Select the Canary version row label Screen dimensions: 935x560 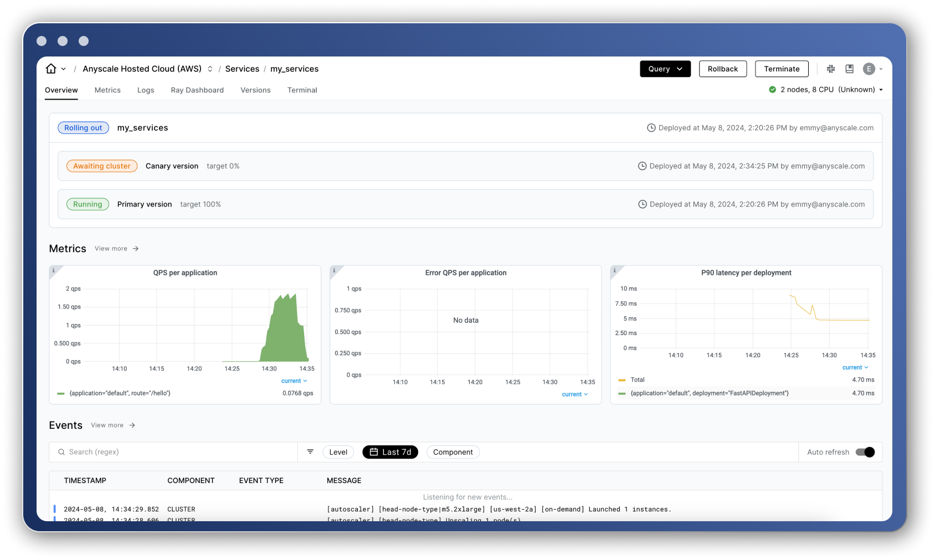pos(172,166)
